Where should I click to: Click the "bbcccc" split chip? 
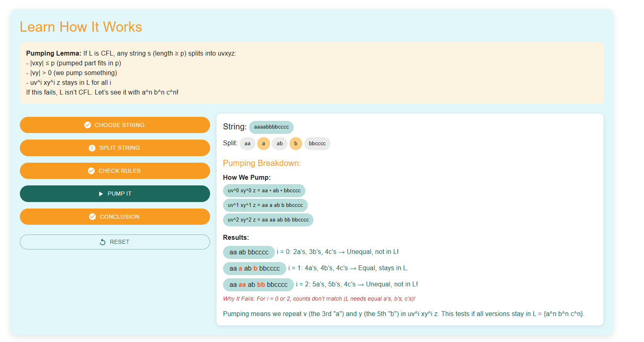click(x=317, y=144)
